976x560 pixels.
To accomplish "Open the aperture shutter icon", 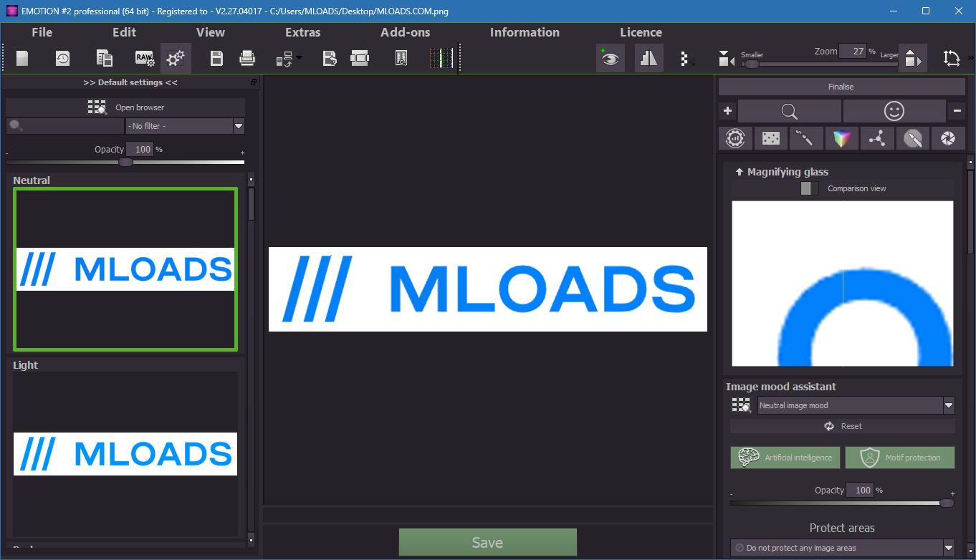I will tap(948, 138).
